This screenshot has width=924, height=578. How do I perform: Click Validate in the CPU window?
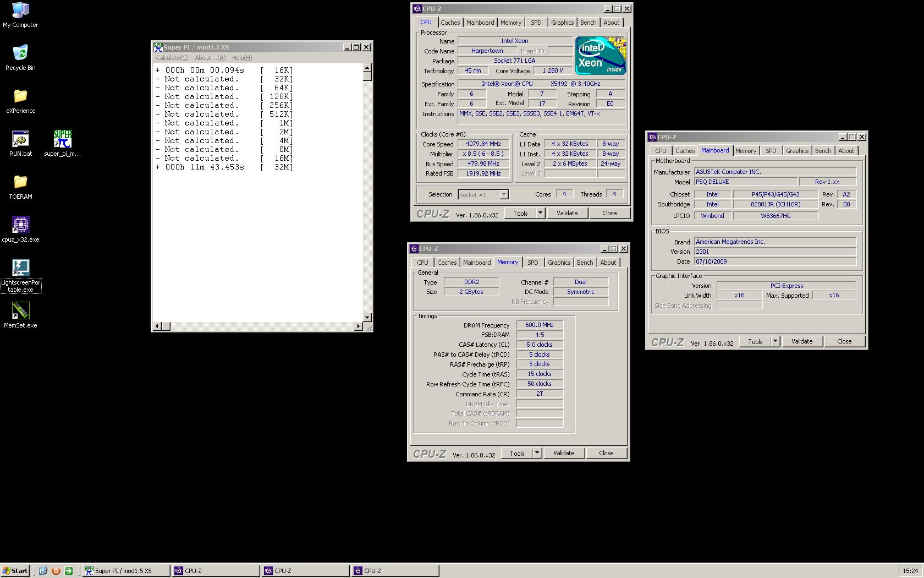(567, 213)
